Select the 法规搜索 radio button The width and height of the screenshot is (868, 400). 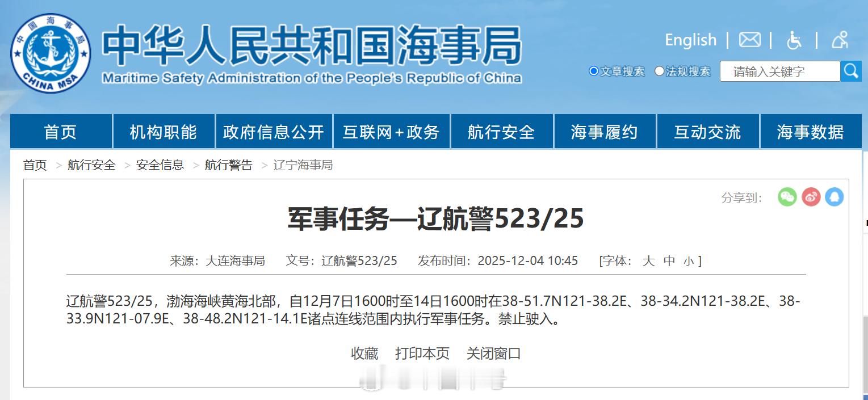[659, 71]
